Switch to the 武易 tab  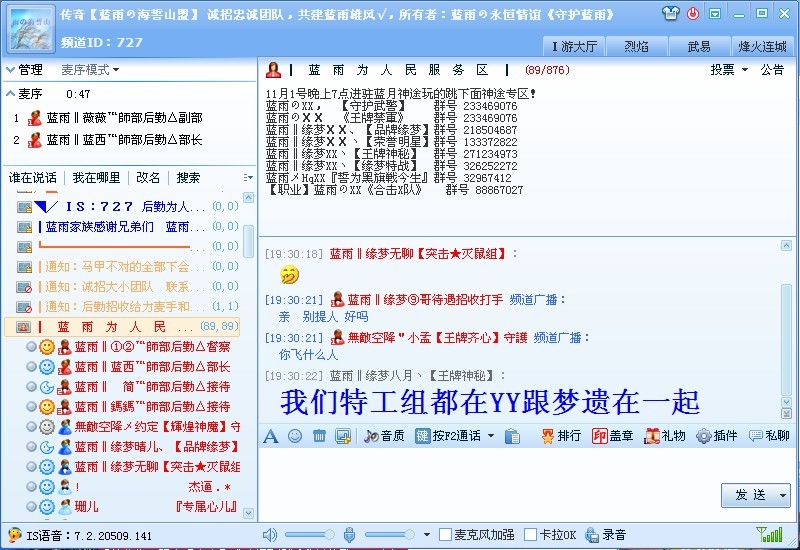point(698,46)
